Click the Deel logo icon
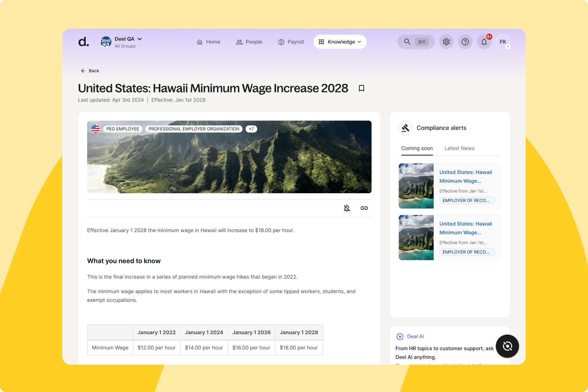Screen dimensions: 588x392 [83, 42]
